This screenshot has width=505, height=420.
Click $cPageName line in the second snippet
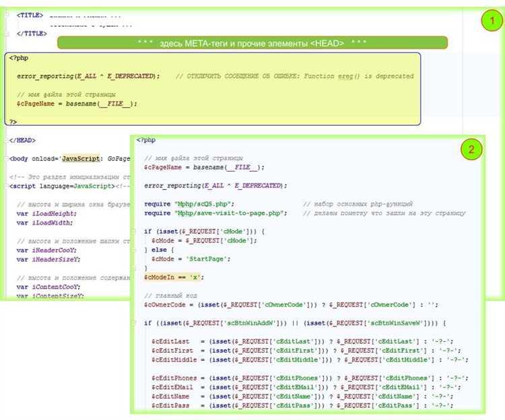coord(204,168)
